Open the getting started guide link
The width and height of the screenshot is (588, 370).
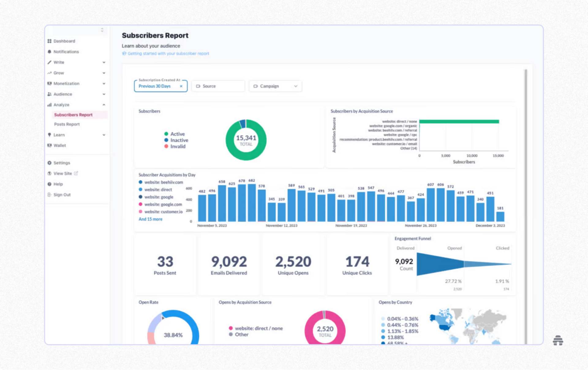coord(168,53)
